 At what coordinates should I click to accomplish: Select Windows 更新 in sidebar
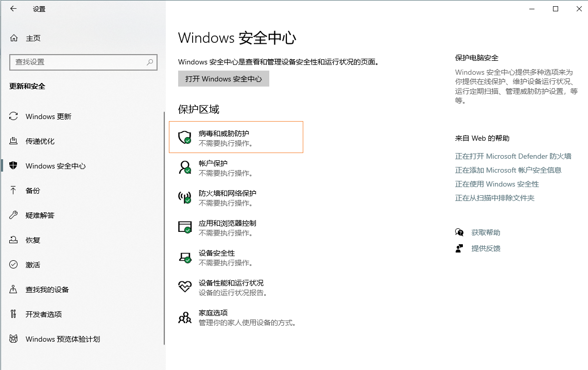[x=48, y=116]
